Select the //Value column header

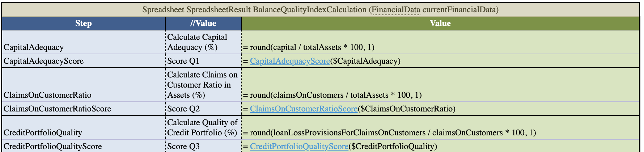coord(203,24)
